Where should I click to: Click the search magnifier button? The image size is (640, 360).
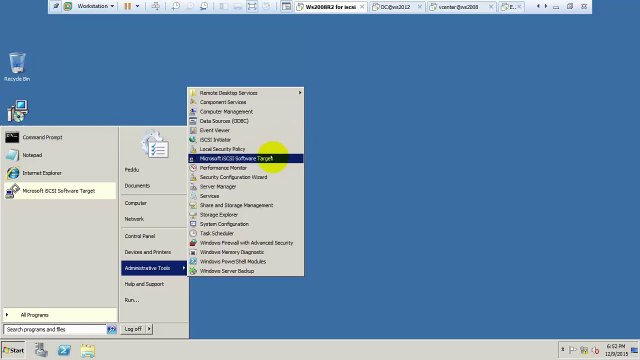(x=111, y=329)
